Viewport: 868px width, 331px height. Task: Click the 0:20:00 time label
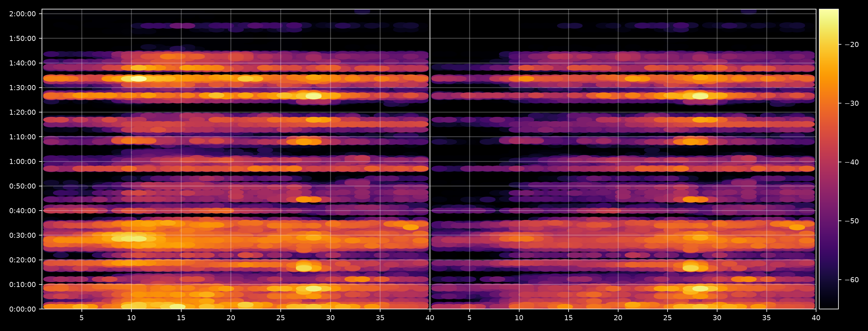click(23, 260)
